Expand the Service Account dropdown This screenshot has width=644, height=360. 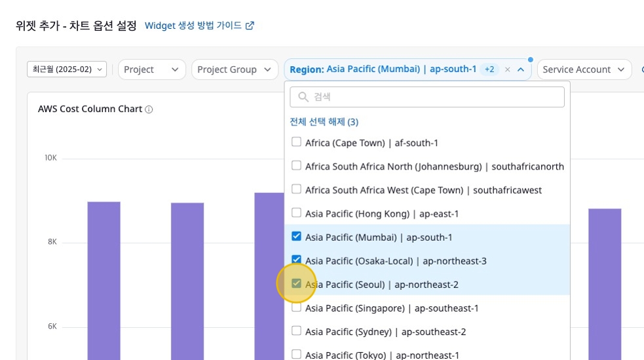[584, 69]
